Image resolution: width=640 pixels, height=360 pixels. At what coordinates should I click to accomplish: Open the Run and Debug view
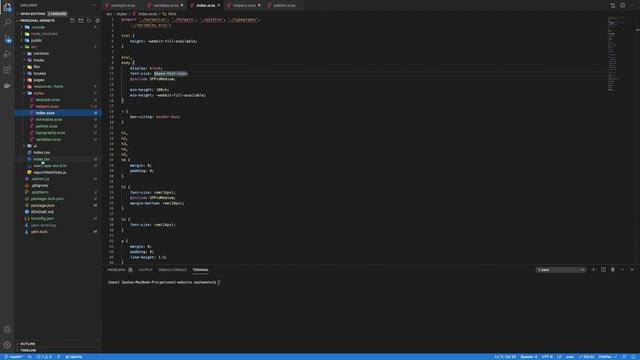[x=7, y=54]
